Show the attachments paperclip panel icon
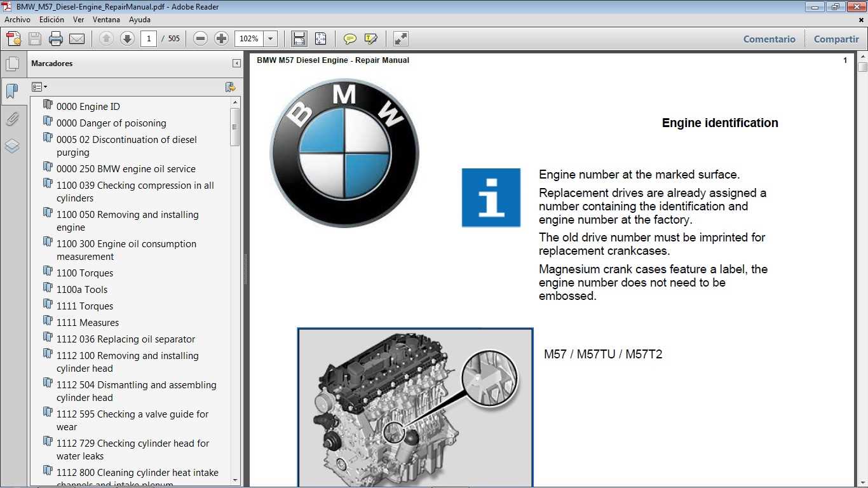This screenshot has height=488, width=868. tap(12, 119)
